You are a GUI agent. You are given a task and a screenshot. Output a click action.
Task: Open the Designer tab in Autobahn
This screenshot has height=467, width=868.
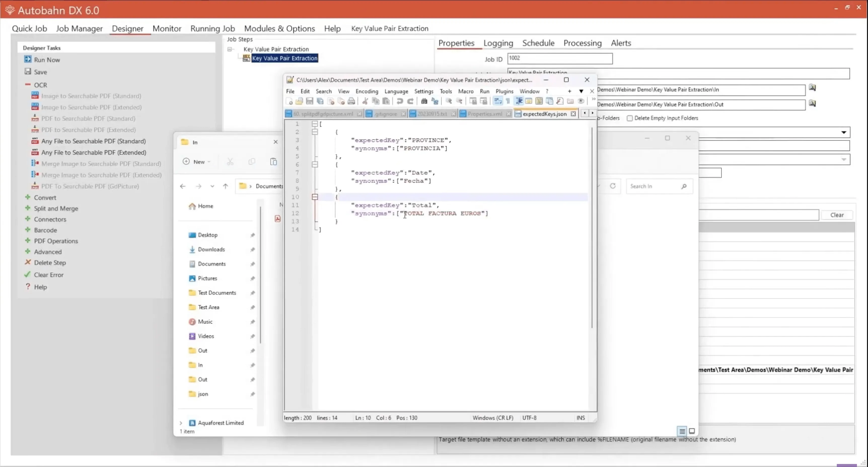pyautogui.click(x=127, y=29)
